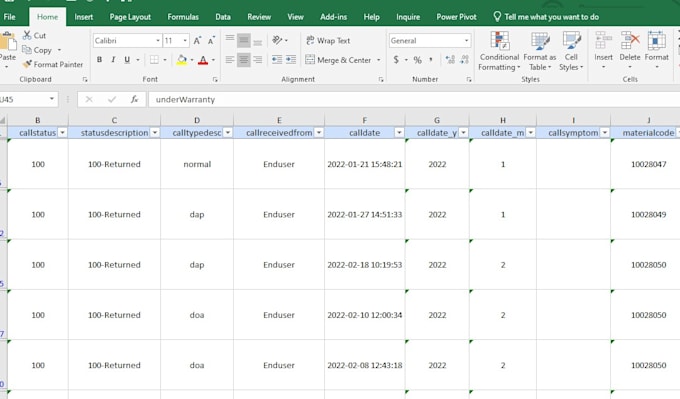Viewport: 680px width, 399px height.
Task: Toggle Underline formatting
Action: pyautogui.click(x=127, y=60)
